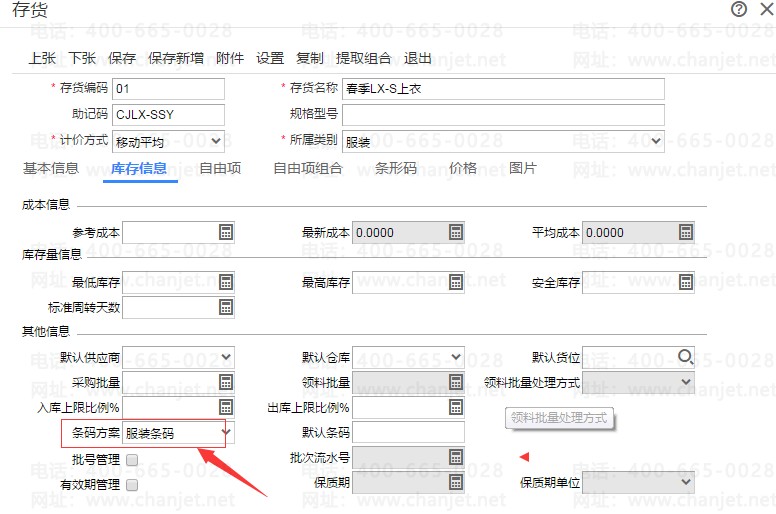
Task: Open calculator for 安全库存 field
Action: (685, 282)
